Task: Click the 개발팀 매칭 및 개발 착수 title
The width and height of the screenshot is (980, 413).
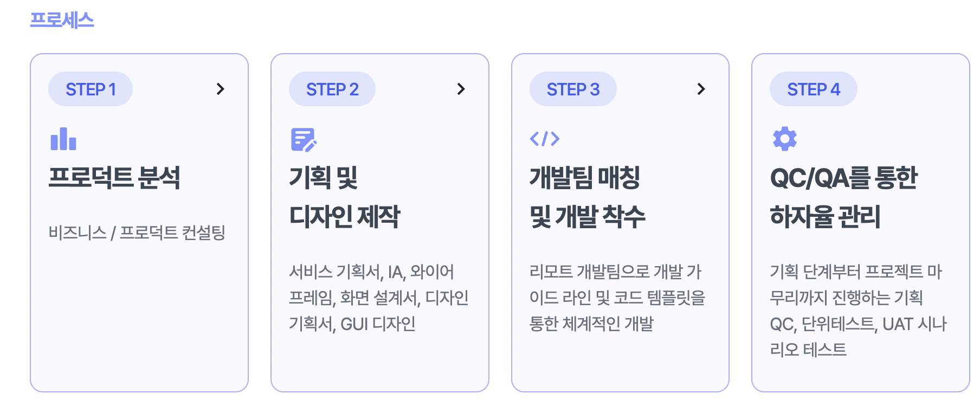Action: coord(587,197)
